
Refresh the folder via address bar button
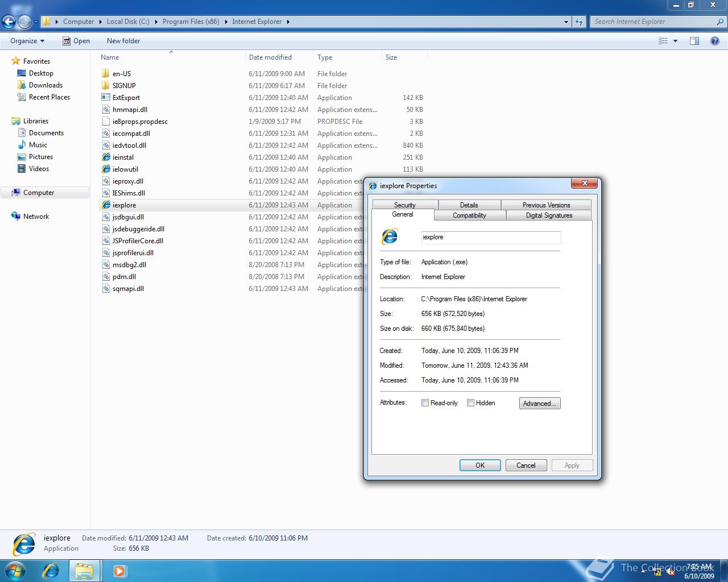pyautogui.click(x=579, y=22)
